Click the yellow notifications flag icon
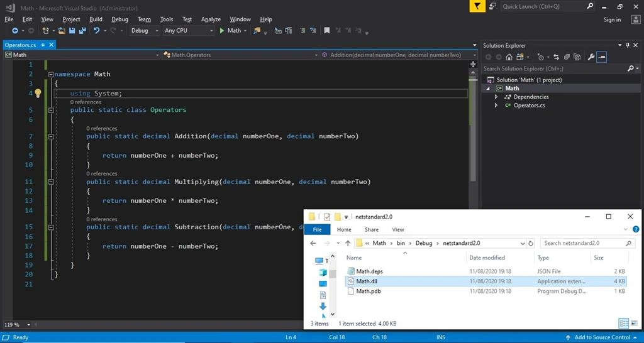The image size is (644, 343). 477,6
